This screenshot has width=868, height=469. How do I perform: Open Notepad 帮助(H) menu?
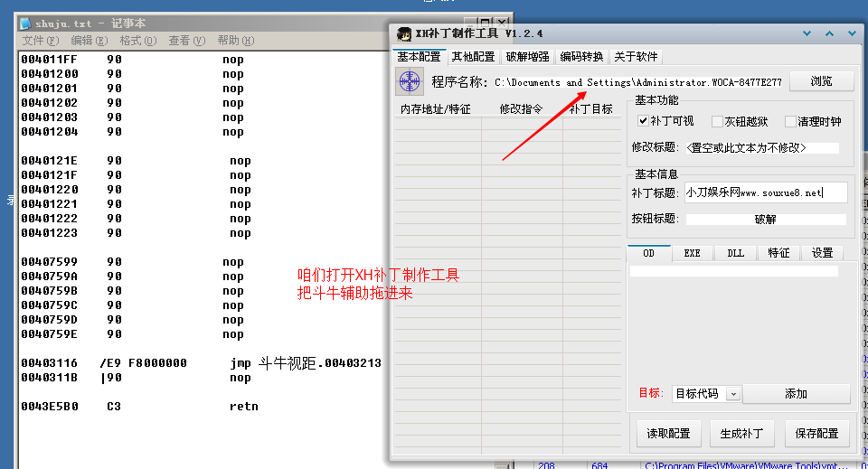[x=235, y=41]
